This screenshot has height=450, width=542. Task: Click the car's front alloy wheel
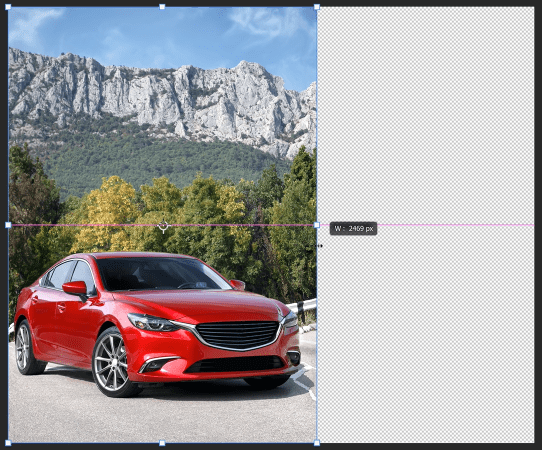tap(112, 362)
